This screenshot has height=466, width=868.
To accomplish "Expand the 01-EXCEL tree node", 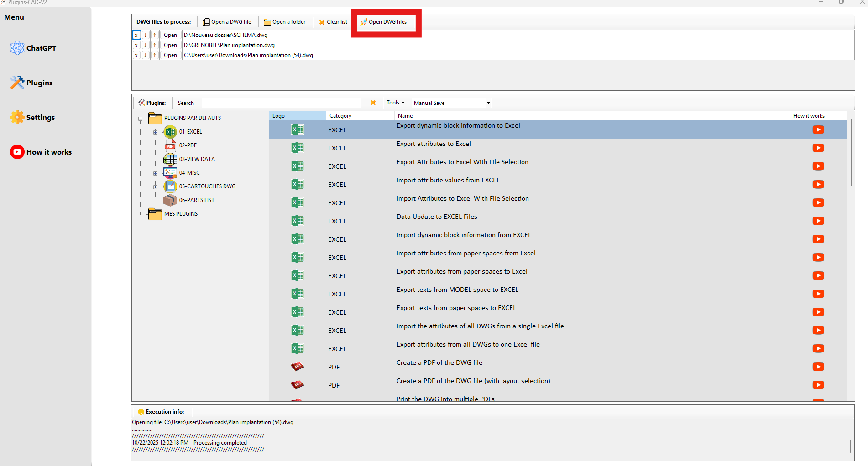I will click(155, 132).
